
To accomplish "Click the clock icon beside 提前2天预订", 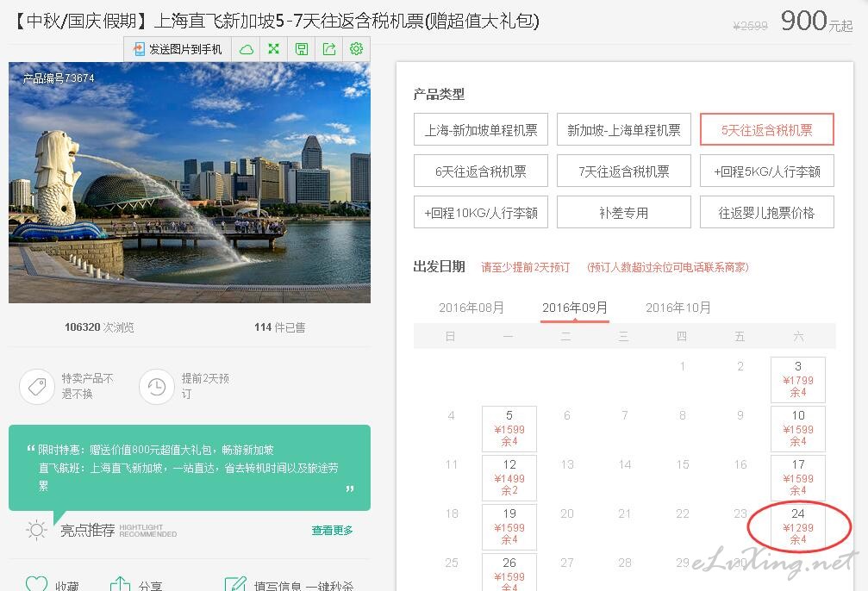I will click(157, 386).
